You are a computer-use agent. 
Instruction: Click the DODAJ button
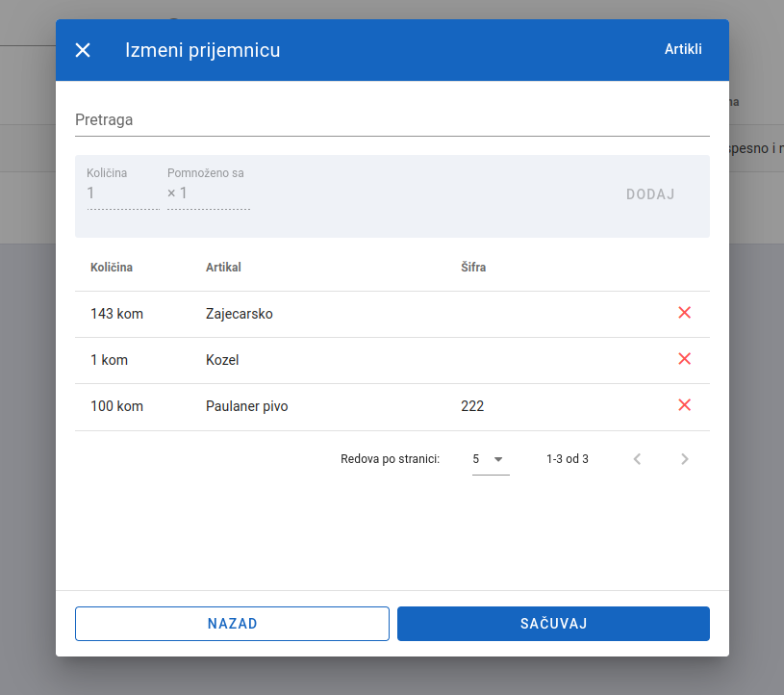650,194
